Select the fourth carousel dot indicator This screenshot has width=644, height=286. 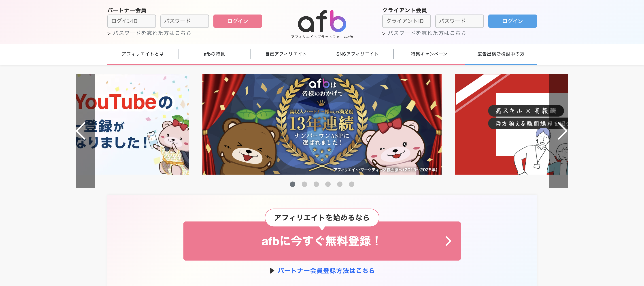(x=328, y=184)
